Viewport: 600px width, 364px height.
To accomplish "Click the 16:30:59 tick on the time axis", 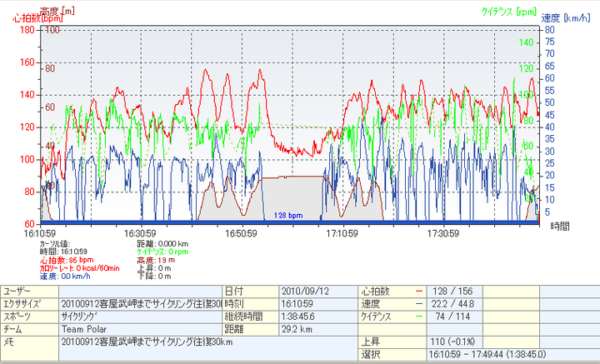I will point(142,233).
